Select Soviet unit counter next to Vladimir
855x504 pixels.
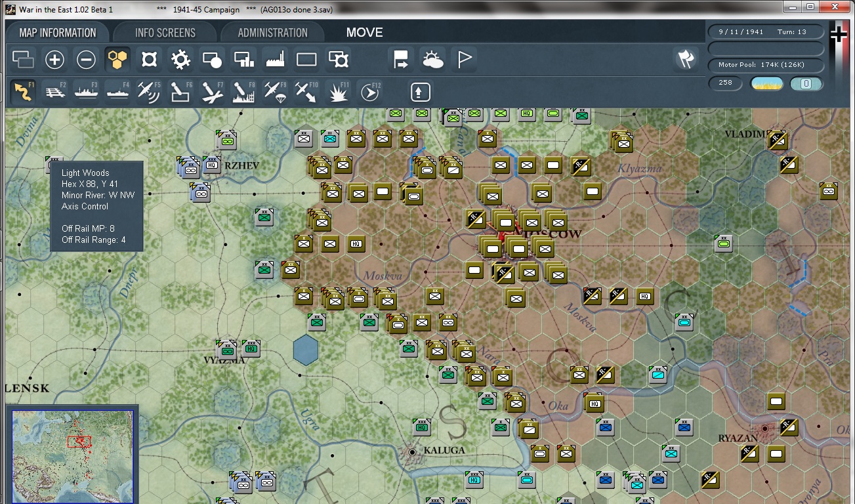(x=778, y=140)
